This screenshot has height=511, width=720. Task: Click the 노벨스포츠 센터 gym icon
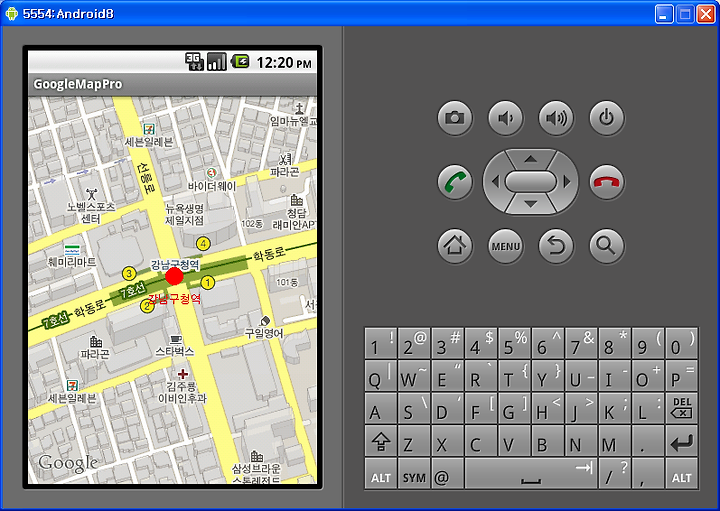click(92, 194)
